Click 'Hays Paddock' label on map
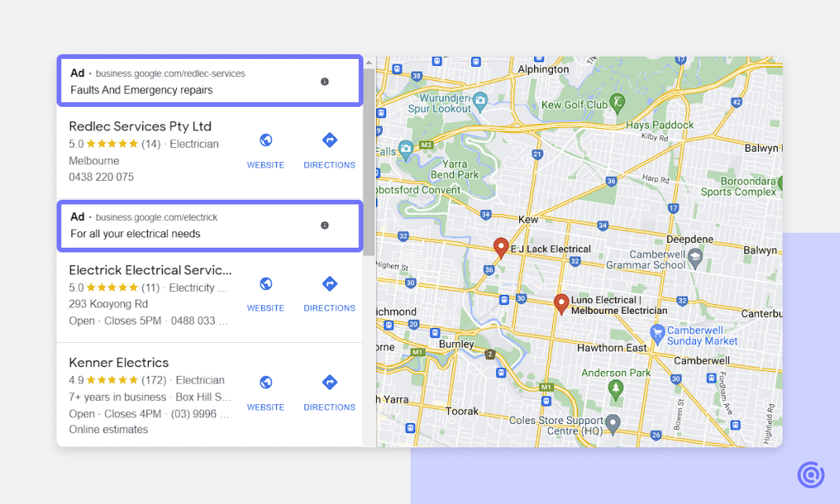840x504 pixels. pos(659,125)
